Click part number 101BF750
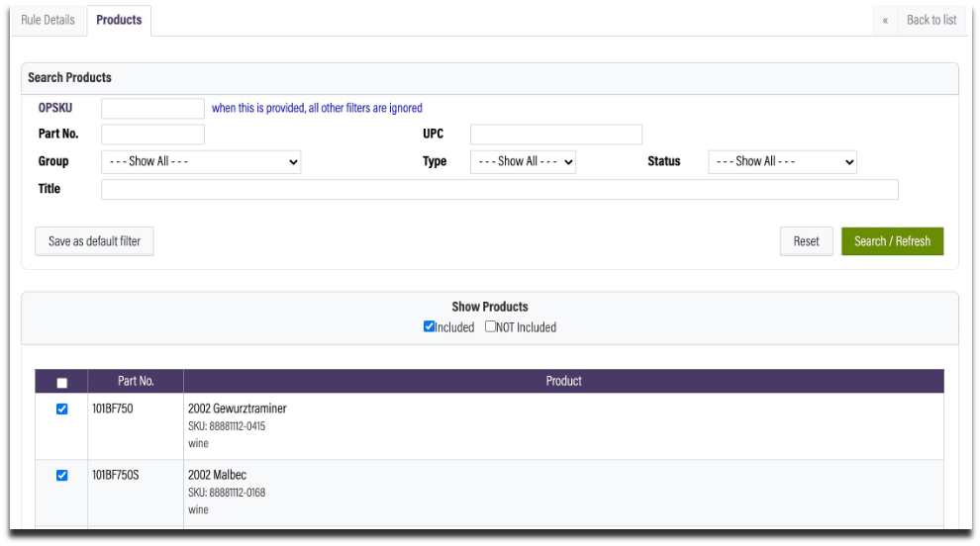The width and height of the screenshot is (980, 546). point(113,409)
